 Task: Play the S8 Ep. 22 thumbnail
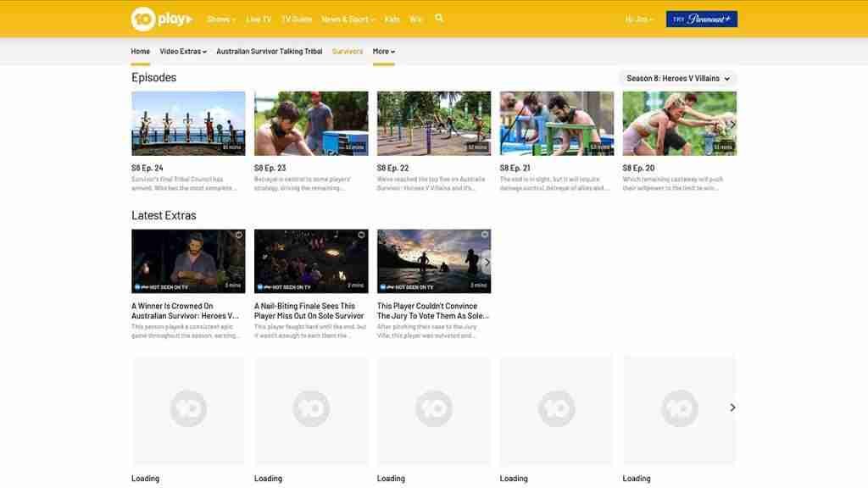[434, 124]
